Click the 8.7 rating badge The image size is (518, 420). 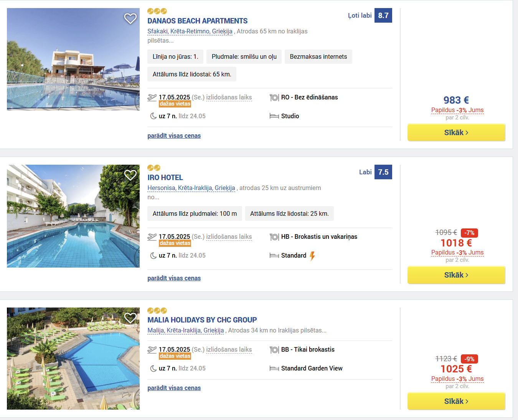click(x=383, y=15)
